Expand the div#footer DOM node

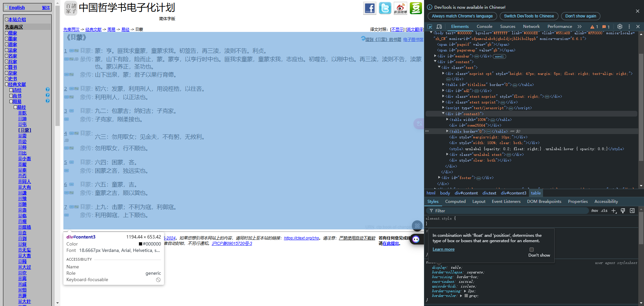(439, 177)
